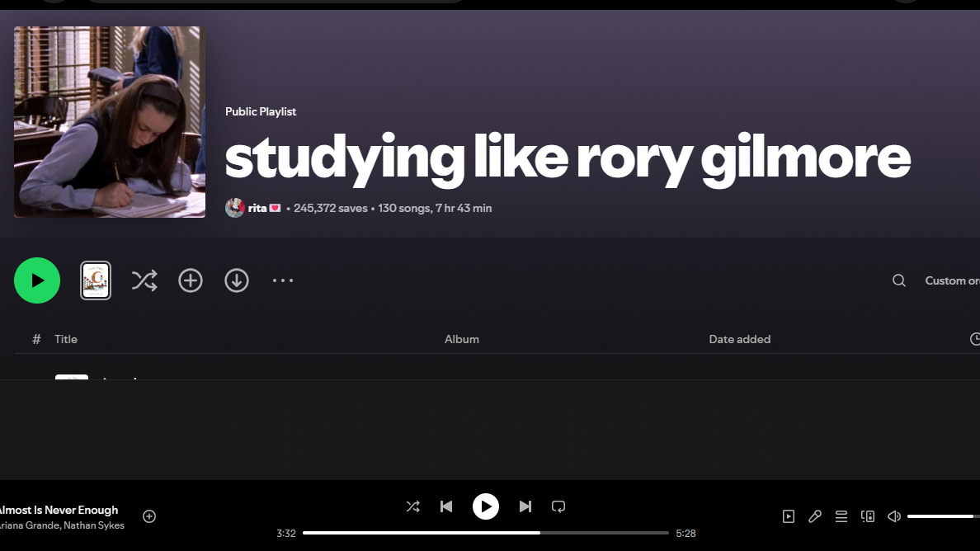
Task: Click the 5:28 total duration label
Action: pyautogui.click(x=686, y=534)
